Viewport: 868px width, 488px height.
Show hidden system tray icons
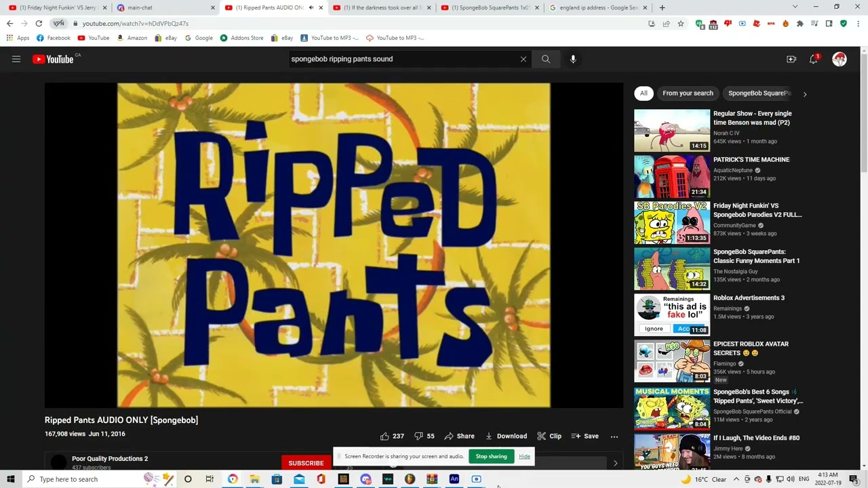[736, 479]
